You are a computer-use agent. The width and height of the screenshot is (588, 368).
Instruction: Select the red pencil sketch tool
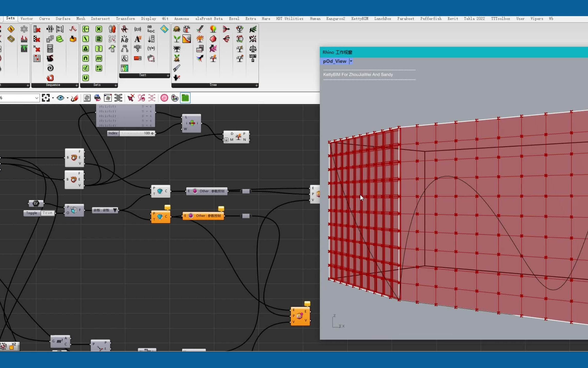(x=75, y=98)
